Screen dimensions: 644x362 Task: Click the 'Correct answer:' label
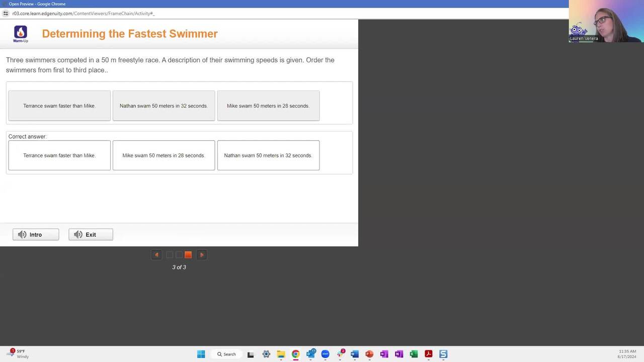click(x=27, y=137)
